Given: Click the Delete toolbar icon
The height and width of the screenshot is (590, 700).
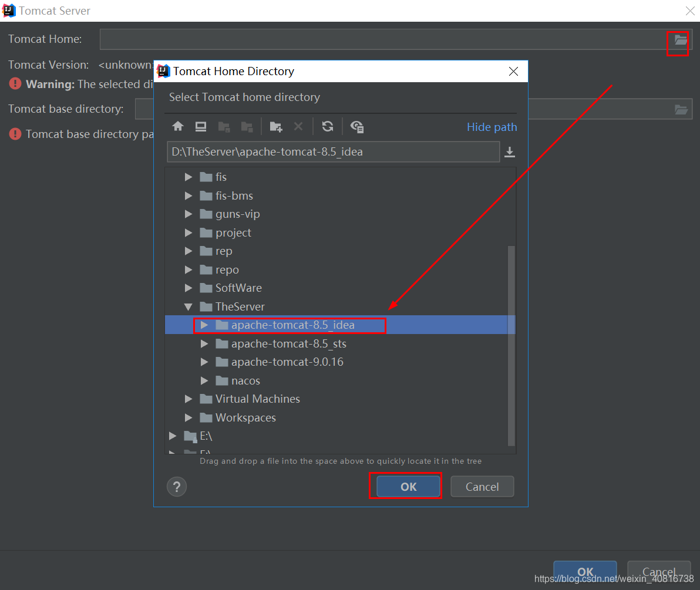Looking at the screenshot, I should pos(298,127).
